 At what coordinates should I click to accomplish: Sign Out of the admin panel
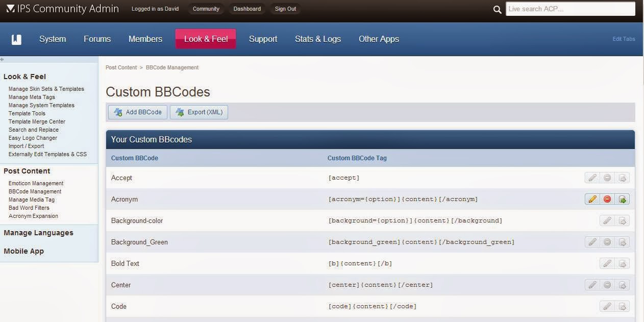(285, 9)
